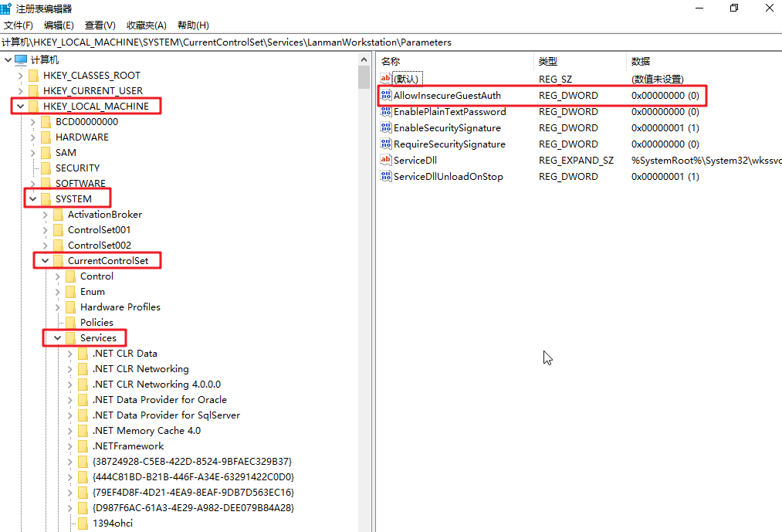Image resolution: width=782 pixels, height=532 pixels.
Task: Click the HARDWARE key folder icon
Action: (x=46, y=137)
